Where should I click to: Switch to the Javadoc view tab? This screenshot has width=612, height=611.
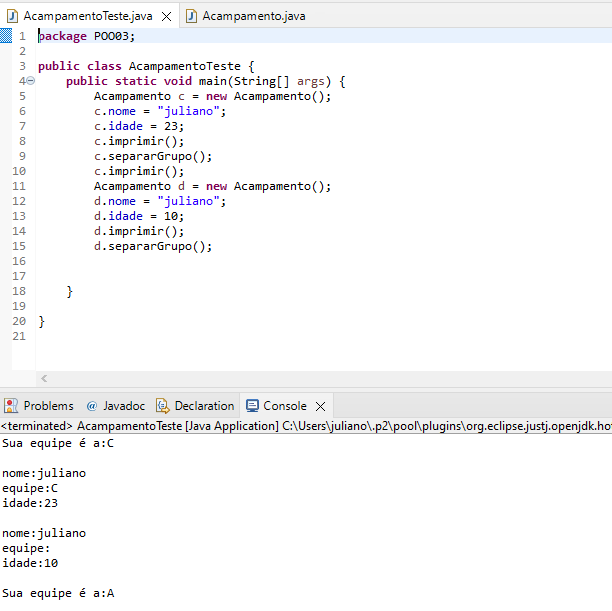(x=116, y=406)
